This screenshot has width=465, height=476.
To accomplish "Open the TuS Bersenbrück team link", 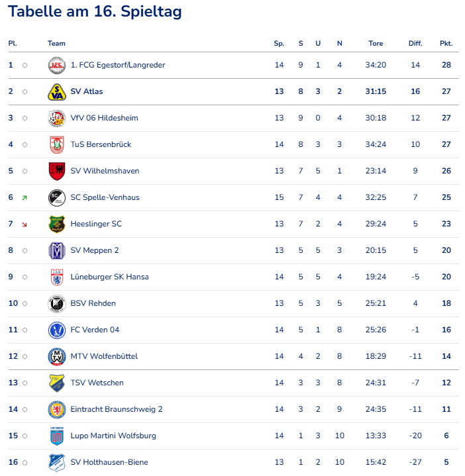I will coord(101,144).
